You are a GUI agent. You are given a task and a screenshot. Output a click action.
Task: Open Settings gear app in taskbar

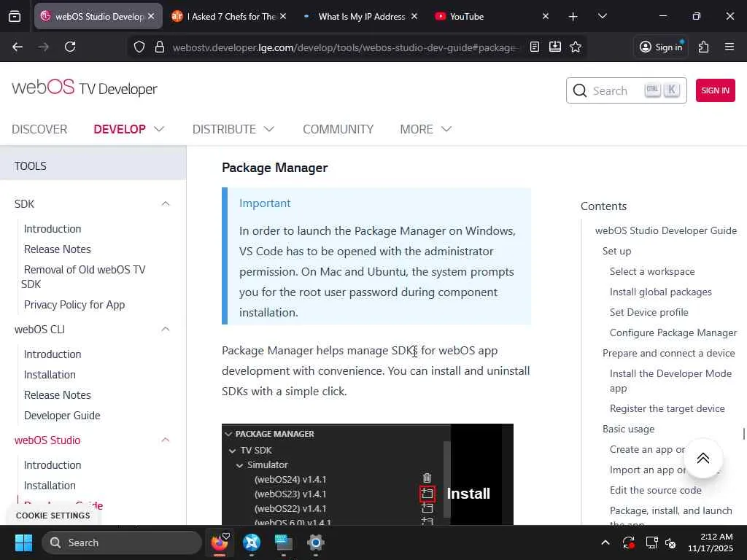point(315,542)
